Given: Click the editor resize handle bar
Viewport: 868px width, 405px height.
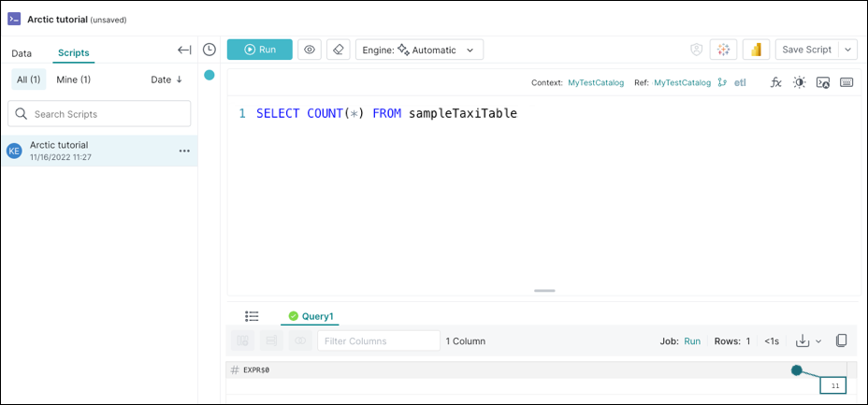Looking at the screenshot, I should tap(544, 291).
